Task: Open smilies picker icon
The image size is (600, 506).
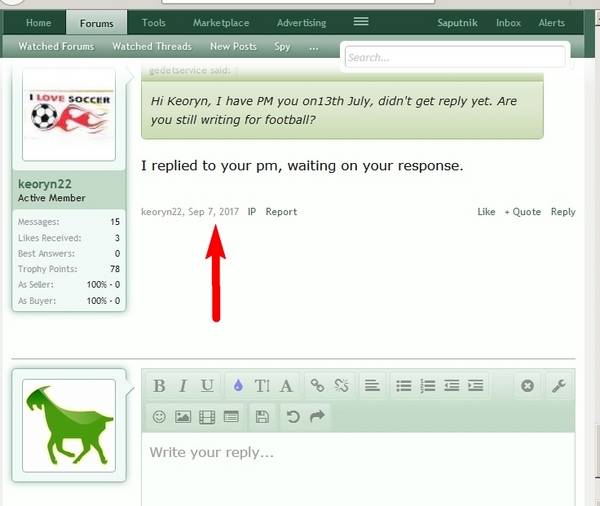Action: 159,416
